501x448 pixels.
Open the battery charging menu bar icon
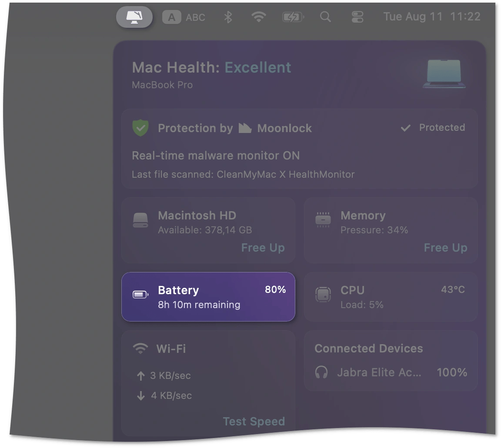(293, 17)
